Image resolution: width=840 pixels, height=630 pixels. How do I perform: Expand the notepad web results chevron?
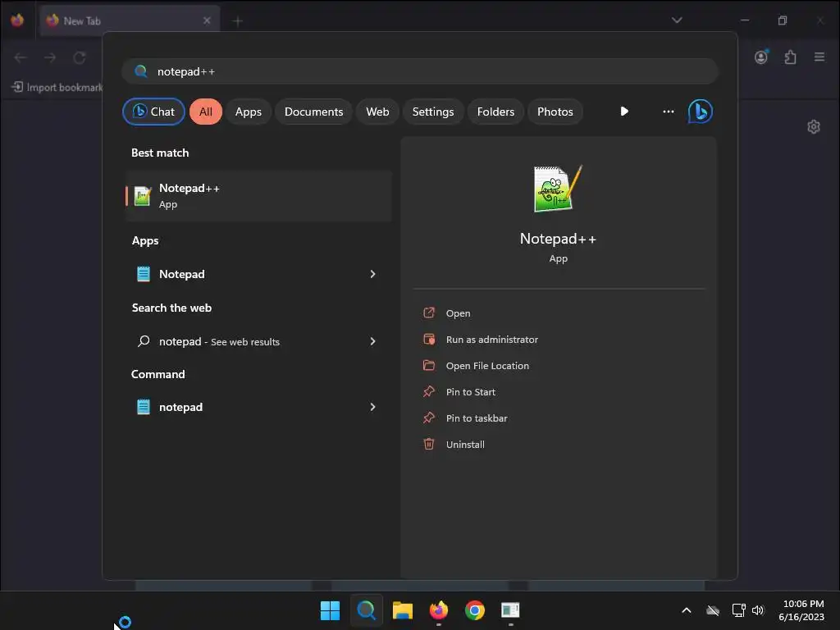[373, 341]
